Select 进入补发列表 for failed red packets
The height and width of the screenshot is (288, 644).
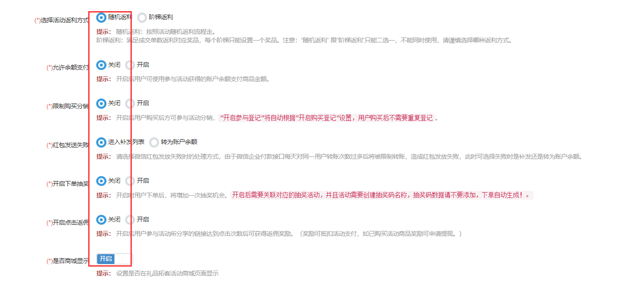pyautogui.click(x=102, y=142)
